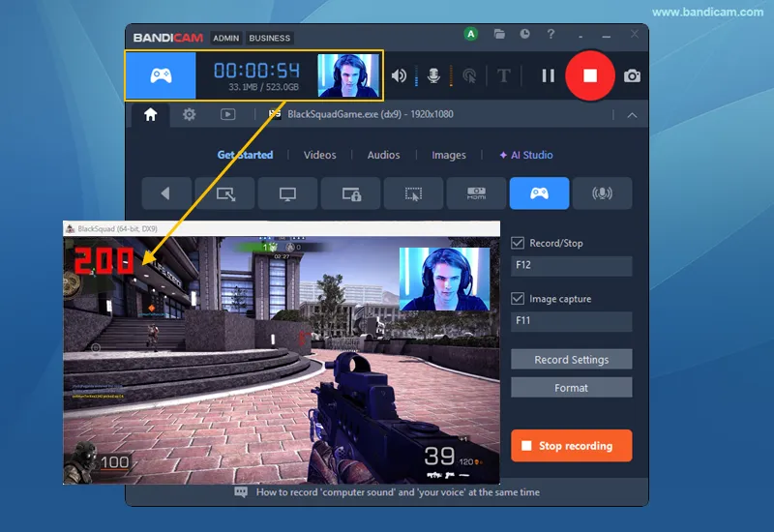Select game recording mode in mode row
The width and height of the screenshot is (774, 532).
[539, 192]
